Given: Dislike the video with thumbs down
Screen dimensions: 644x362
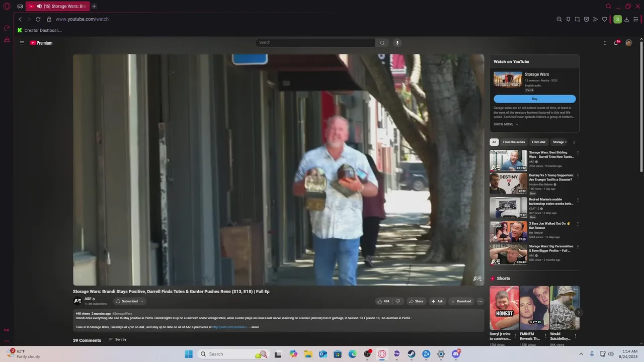Looking at the screenshot, I should pos(397,301).
